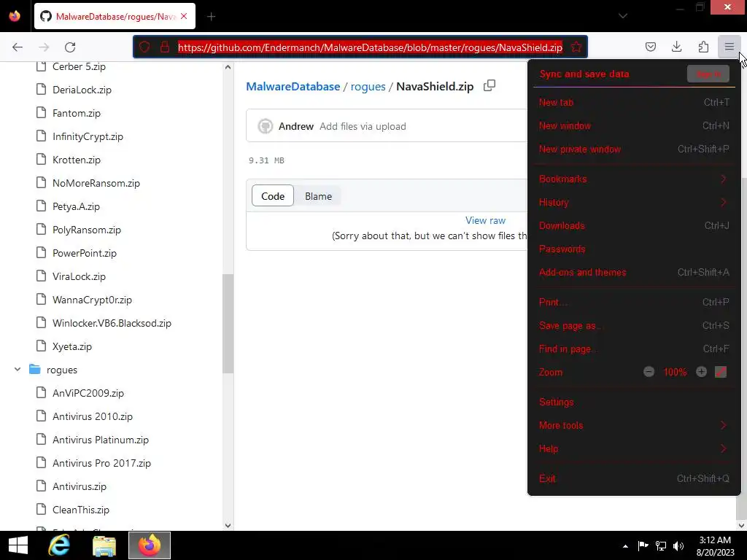This screenshot has height=560, width=747.
Task: Switch to the Blame view tab
Action: click(x=318, y=196)
